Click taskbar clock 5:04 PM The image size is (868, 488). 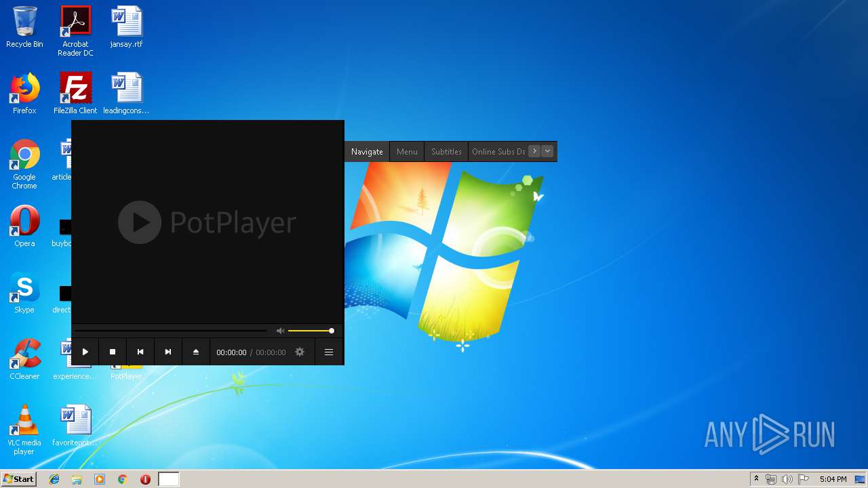click(833, 479)
